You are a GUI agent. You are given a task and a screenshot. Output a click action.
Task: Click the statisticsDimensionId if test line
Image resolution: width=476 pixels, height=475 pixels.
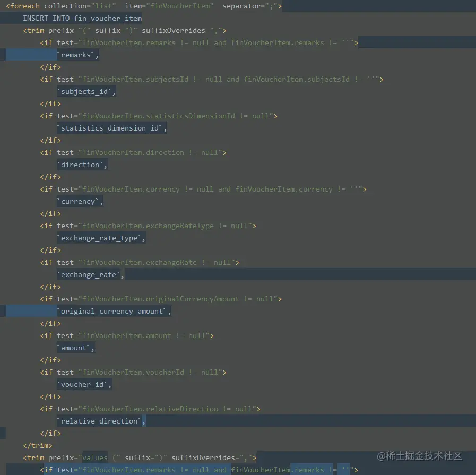159,116
